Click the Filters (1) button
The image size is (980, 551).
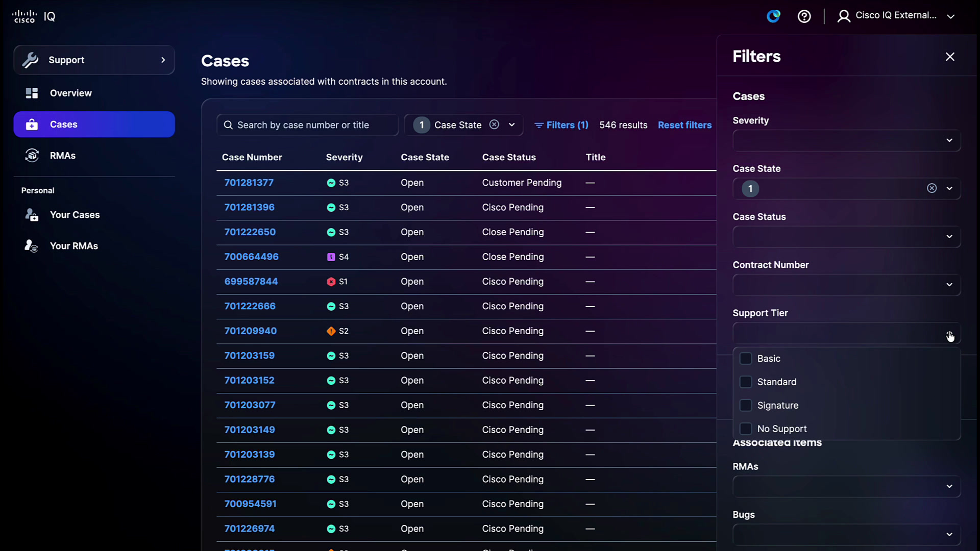click(x=561, y=125)
